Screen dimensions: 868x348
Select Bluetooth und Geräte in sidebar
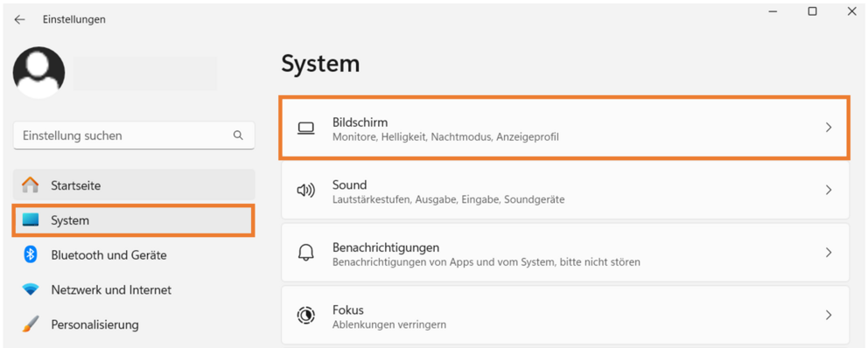point(133,255)
